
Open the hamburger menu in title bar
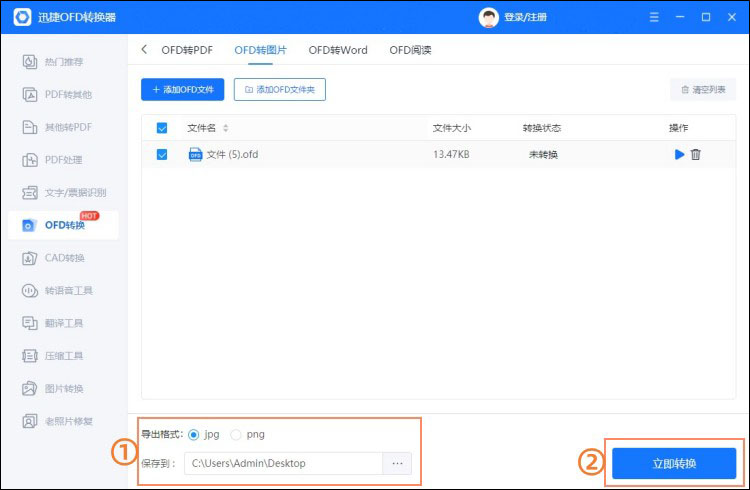[x=654, y=17]
